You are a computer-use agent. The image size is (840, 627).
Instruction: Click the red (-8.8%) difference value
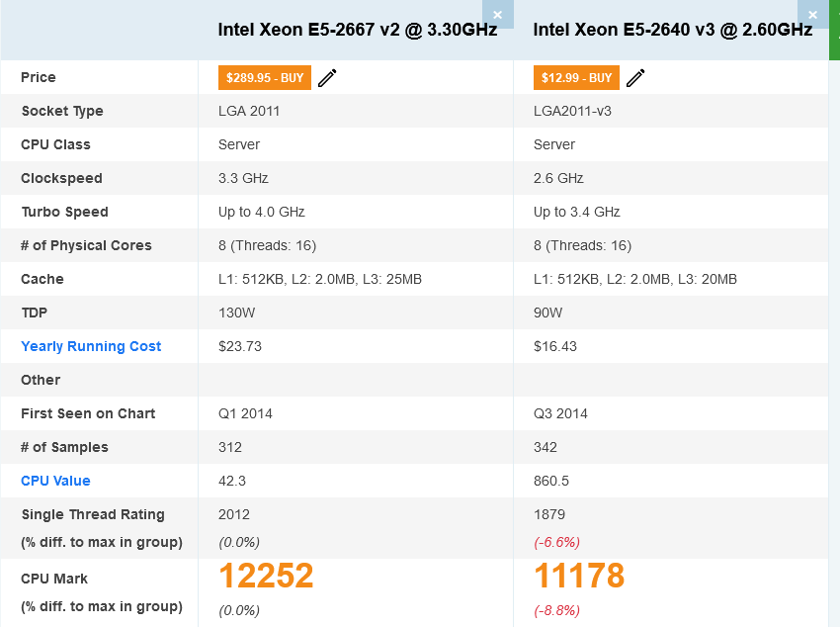pos(556,610)
